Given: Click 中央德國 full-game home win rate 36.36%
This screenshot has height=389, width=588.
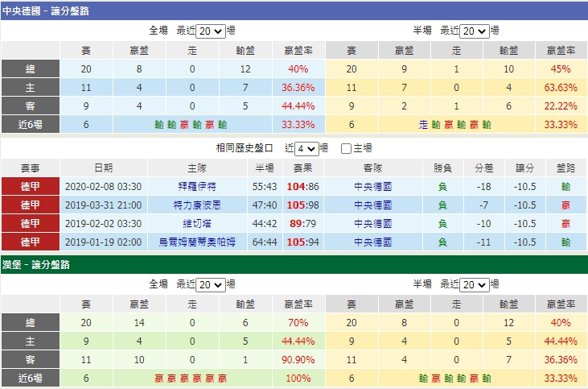Looking at the screenshot, I should [x=298, y=88].
